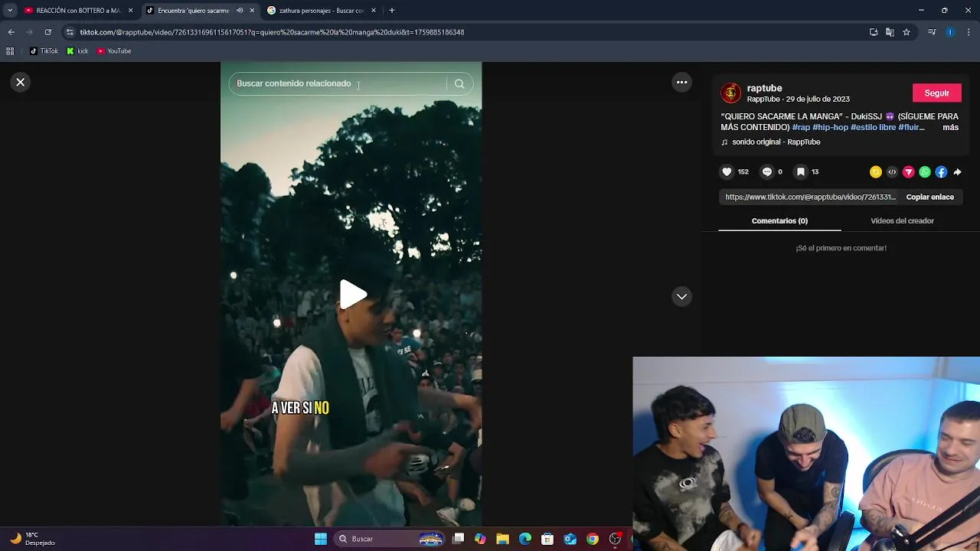Open the raptube username link
980x551 pixels.
click(x=765, y=88)
